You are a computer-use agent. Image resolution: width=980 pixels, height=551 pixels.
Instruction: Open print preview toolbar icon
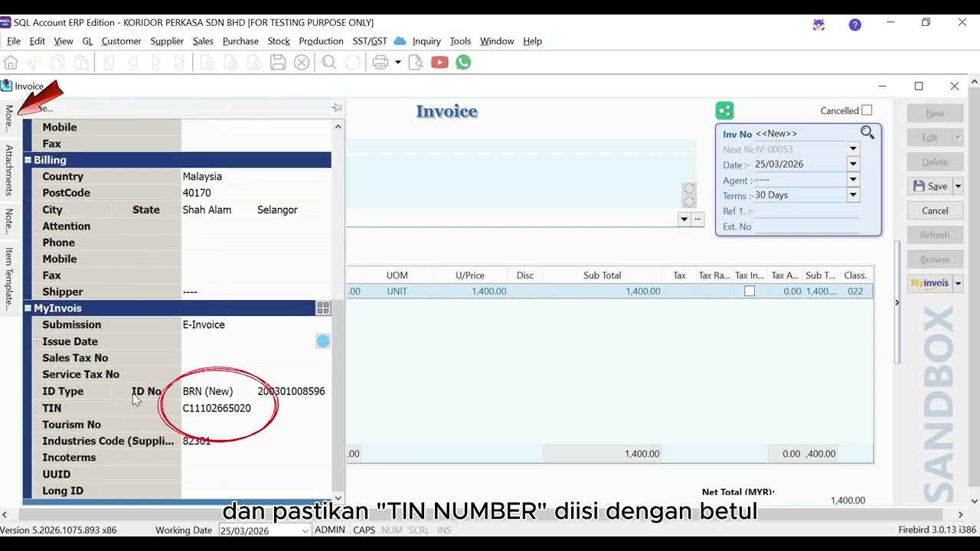pos(416,63)
